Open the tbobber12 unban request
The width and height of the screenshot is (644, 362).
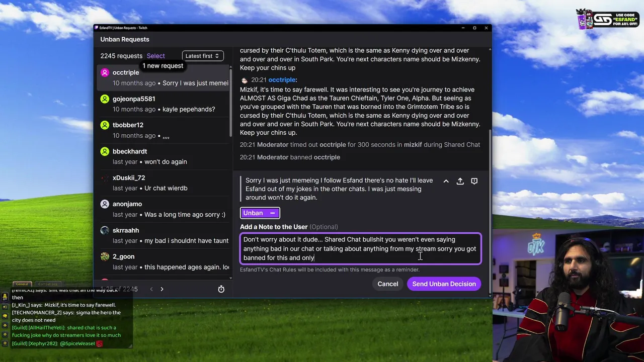164,130
